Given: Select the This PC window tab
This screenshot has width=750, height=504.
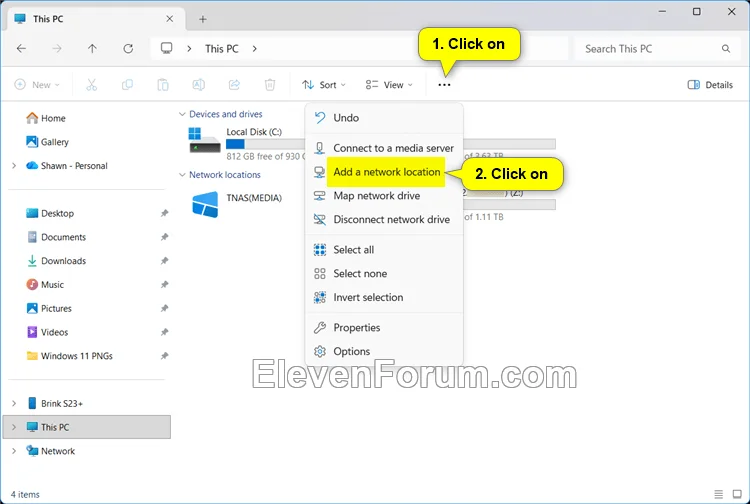Looking at the screenshot, I should 96,19.
